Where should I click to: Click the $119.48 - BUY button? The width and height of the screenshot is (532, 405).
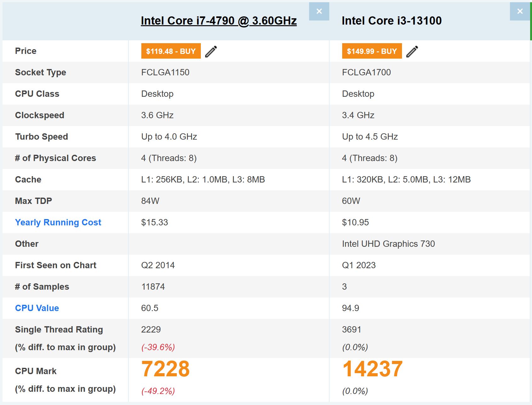click(x=171, y=51)
